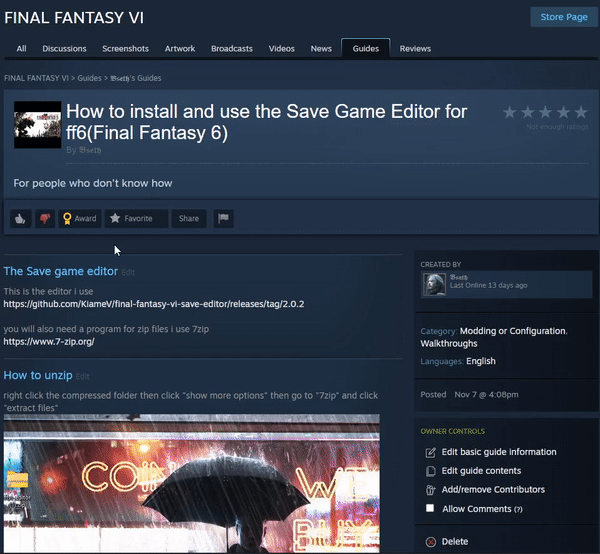Select the Guides tab
The image size is (600, 554).
point(366,48)
